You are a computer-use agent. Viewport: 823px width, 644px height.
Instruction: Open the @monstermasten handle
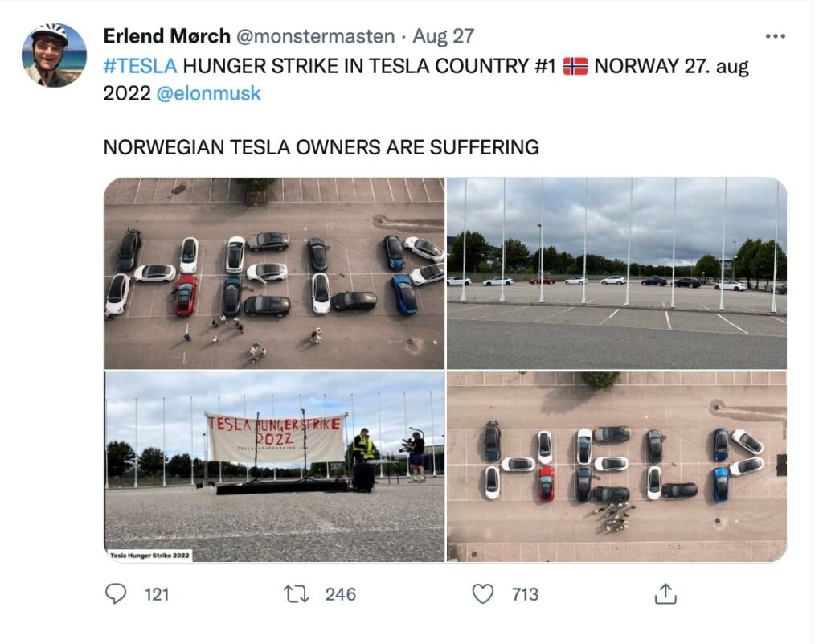click(315, 36)
